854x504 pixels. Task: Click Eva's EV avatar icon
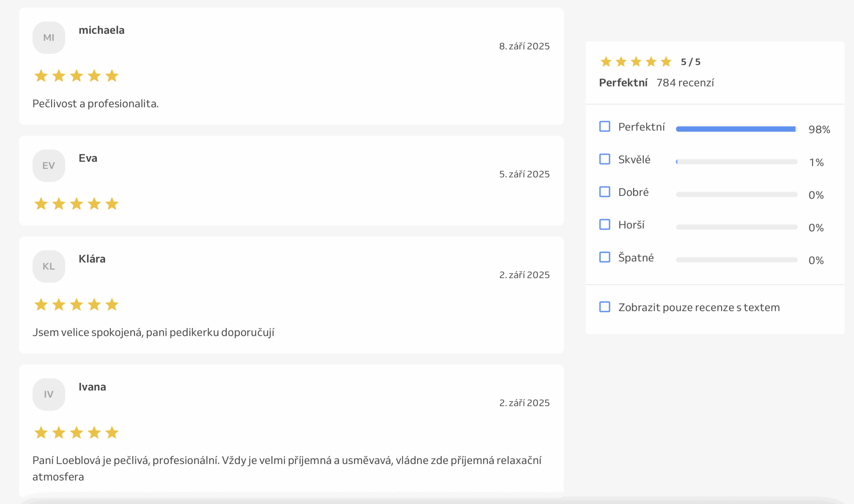click(49, 166)
